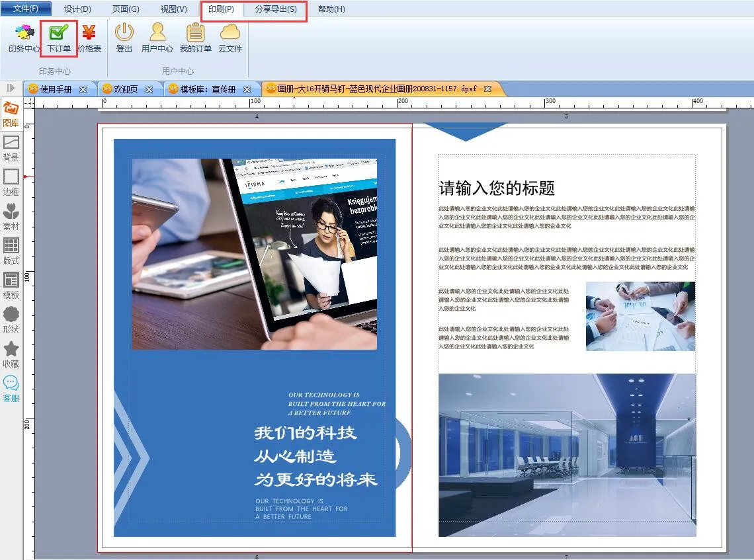Image resolution: width=754 pixels, height=560 pixels.
Task: Click the 下订单 place order icon
Action: tap(59, 38)
